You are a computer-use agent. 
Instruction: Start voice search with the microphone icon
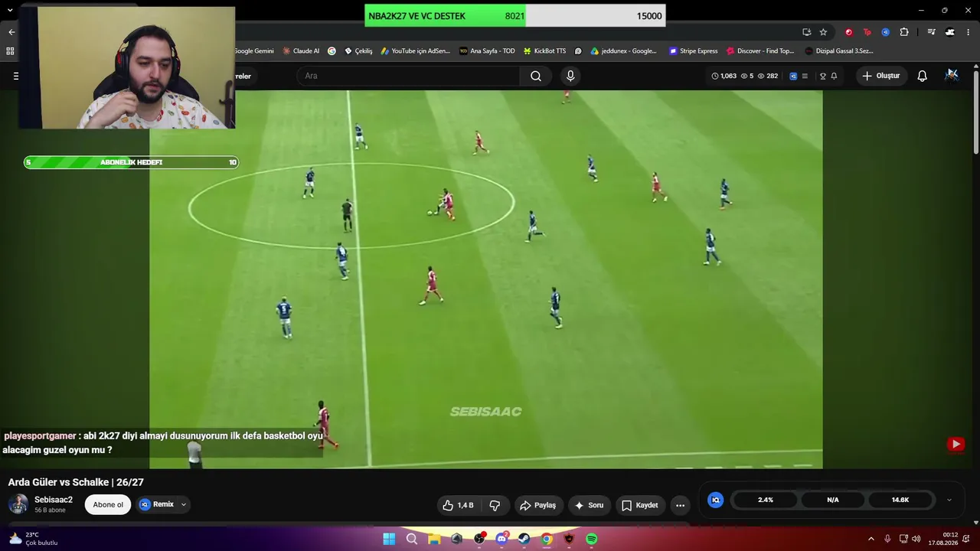[570, 76]
